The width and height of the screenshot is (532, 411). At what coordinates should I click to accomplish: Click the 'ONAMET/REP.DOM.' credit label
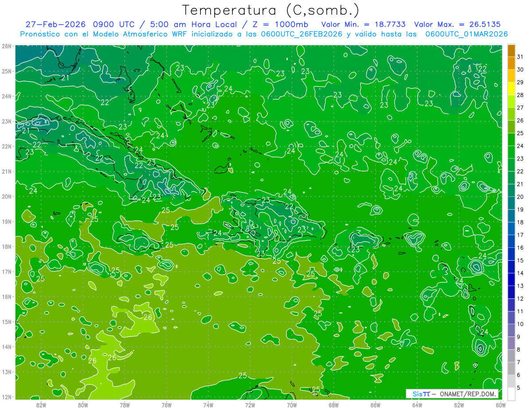(468, 394)
